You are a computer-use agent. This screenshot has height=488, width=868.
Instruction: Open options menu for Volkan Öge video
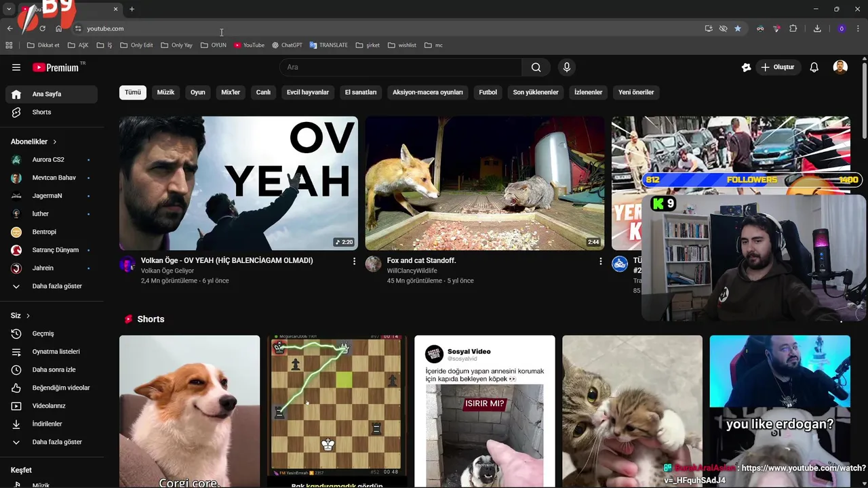pos(354,261)
